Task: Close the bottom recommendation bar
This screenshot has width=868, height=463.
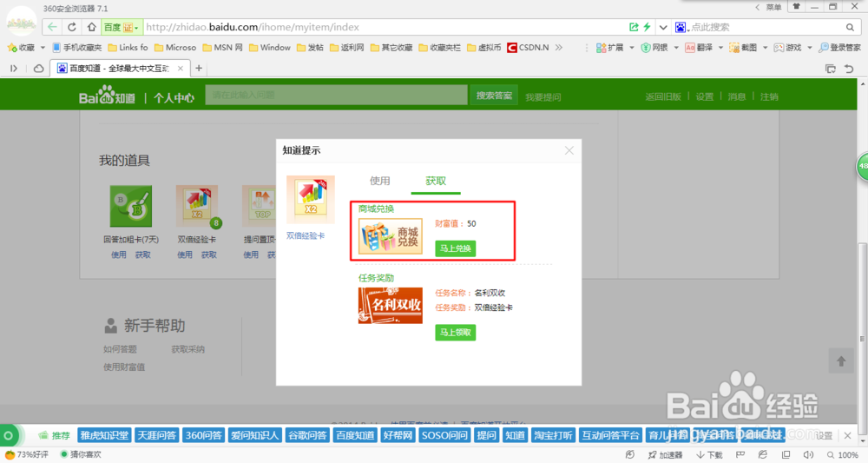Action: coord(847,436)
